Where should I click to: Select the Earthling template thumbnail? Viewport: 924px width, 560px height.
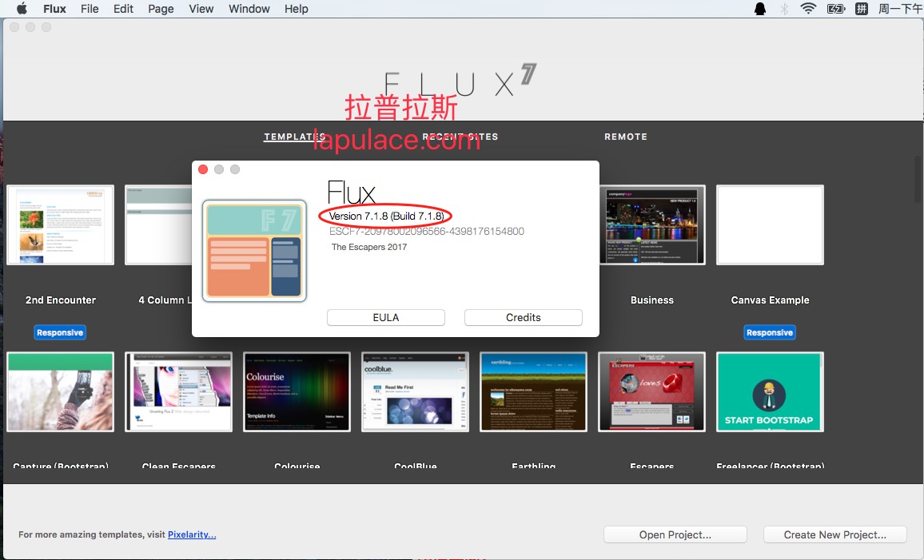click(533, 392)
